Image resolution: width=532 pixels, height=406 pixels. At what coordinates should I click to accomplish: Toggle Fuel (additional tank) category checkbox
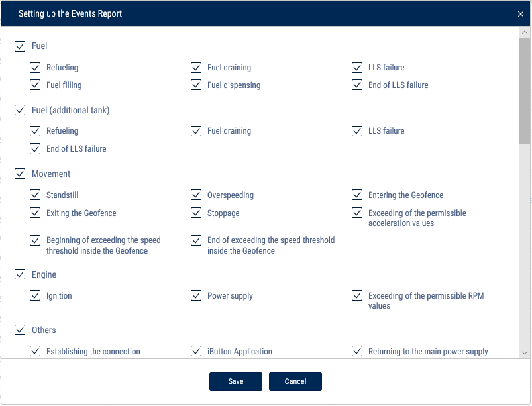point(20,110)
